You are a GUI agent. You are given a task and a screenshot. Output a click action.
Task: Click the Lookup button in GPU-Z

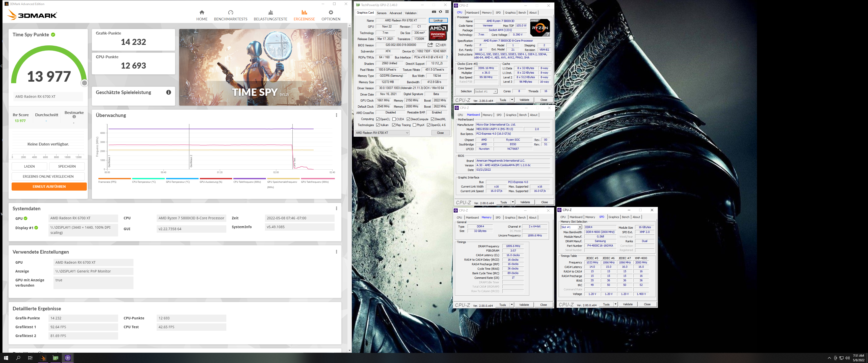point(438,20)
